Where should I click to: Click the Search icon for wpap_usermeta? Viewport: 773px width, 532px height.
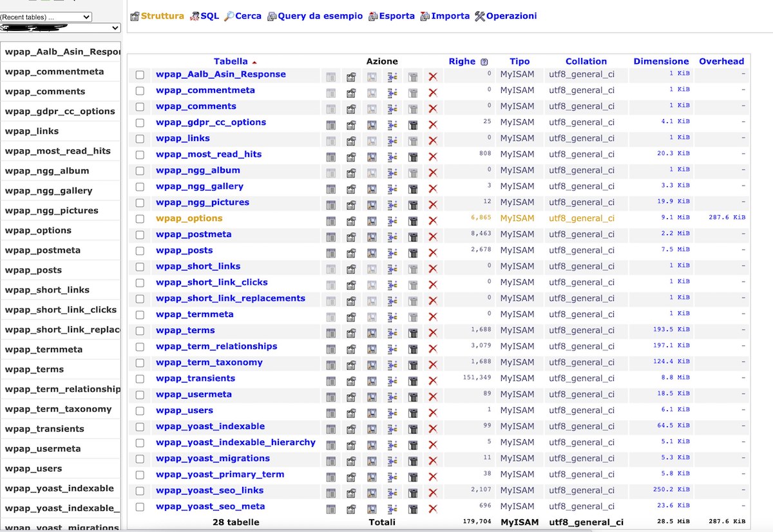tap(372, 397)
